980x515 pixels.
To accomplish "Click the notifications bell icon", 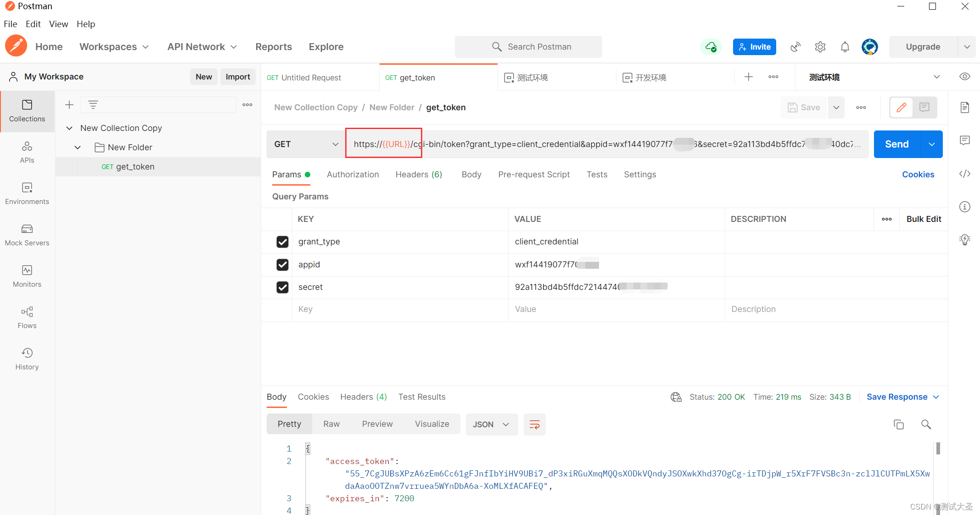I will (845, 47).
